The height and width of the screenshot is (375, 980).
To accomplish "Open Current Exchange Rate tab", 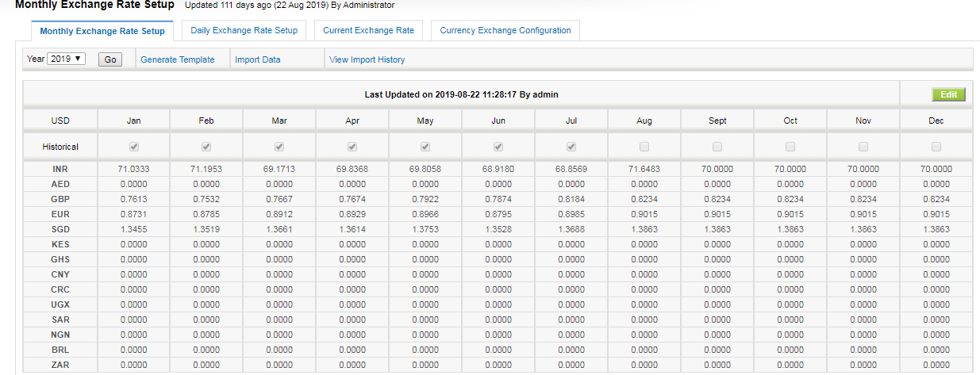I will pos(368,30).
